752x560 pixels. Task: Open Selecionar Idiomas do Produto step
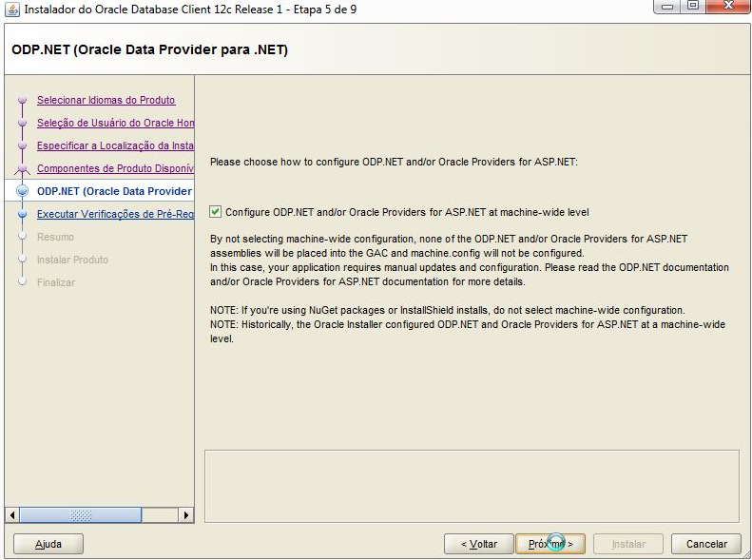[106, 100]
